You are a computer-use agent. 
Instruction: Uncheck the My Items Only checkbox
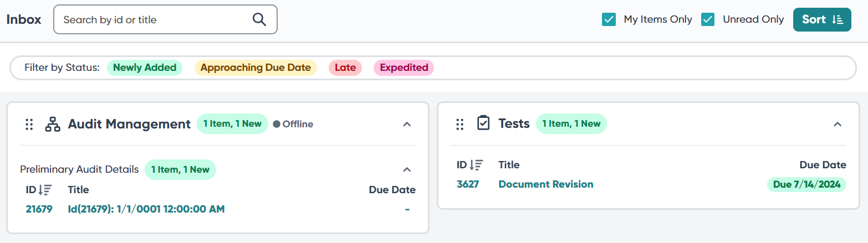[x=609, y=20]
